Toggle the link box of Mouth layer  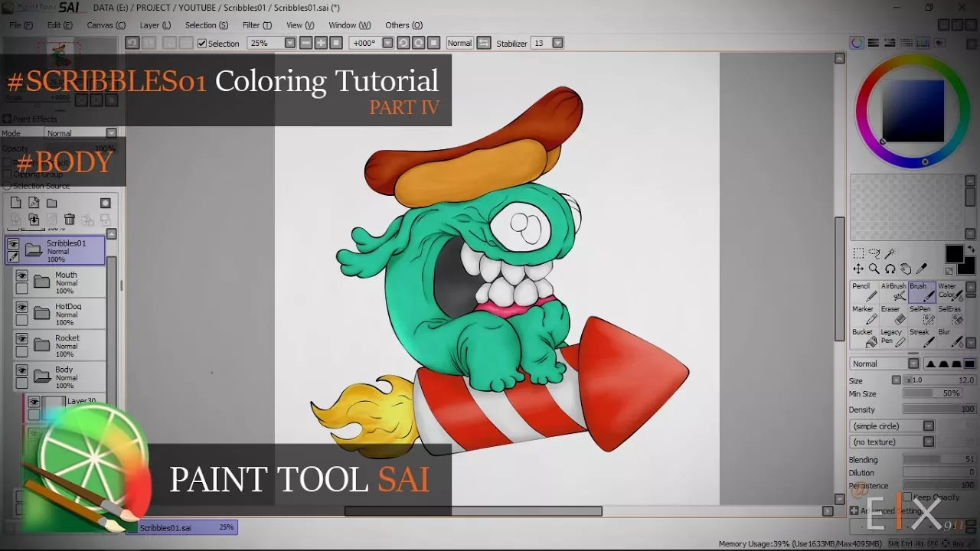coord(22,289)
